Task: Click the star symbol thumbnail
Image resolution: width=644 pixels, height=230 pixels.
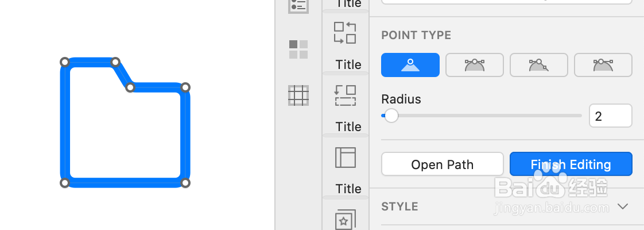Action: (x=345, y=219)
